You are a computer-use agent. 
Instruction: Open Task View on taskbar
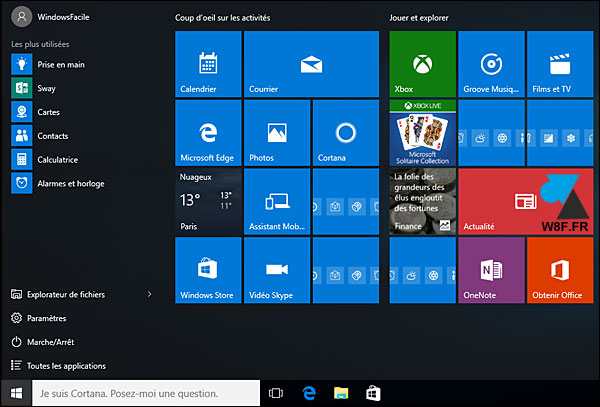(276, 393)
